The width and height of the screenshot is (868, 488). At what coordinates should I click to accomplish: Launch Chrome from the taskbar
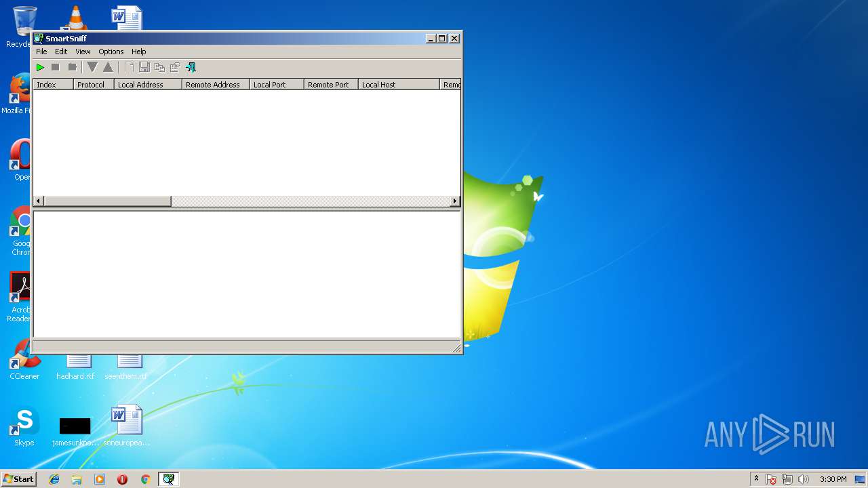145,479
